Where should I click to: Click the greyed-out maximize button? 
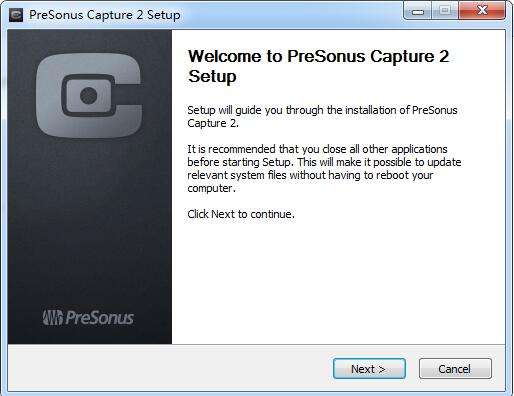pyautogui.click(x=445, y=11)
